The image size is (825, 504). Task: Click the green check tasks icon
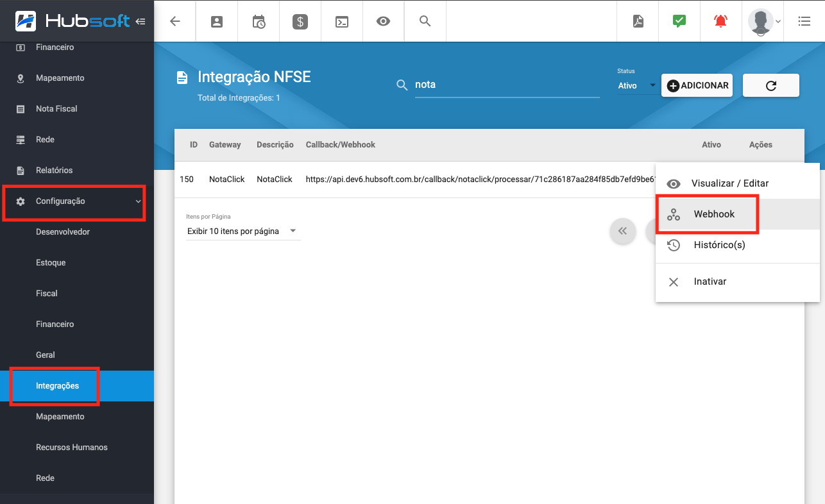coord(679,21)
